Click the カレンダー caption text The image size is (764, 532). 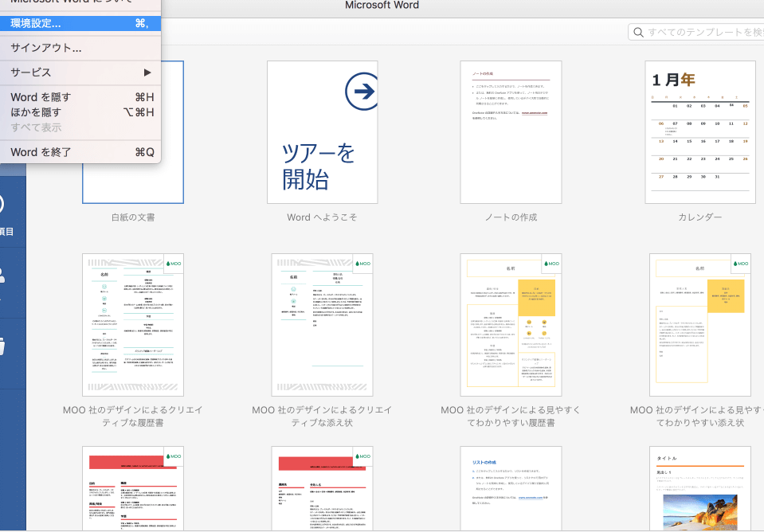[700, 217]
